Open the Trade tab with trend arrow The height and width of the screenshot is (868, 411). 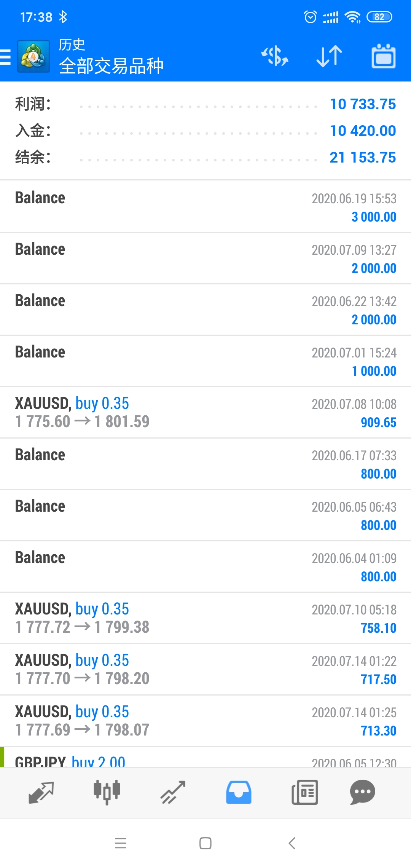pyautogui.click(x=173, y=793)
